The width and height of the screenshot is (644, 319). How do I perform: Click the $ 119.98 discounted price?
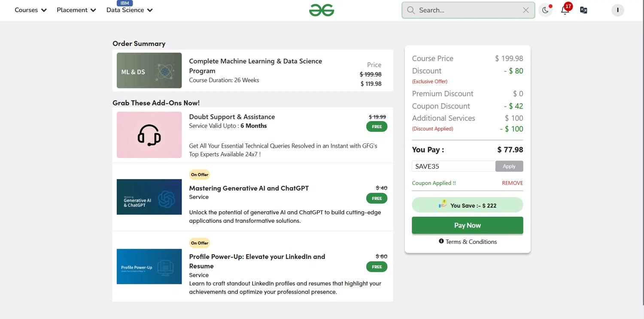(x=371, y=84)
